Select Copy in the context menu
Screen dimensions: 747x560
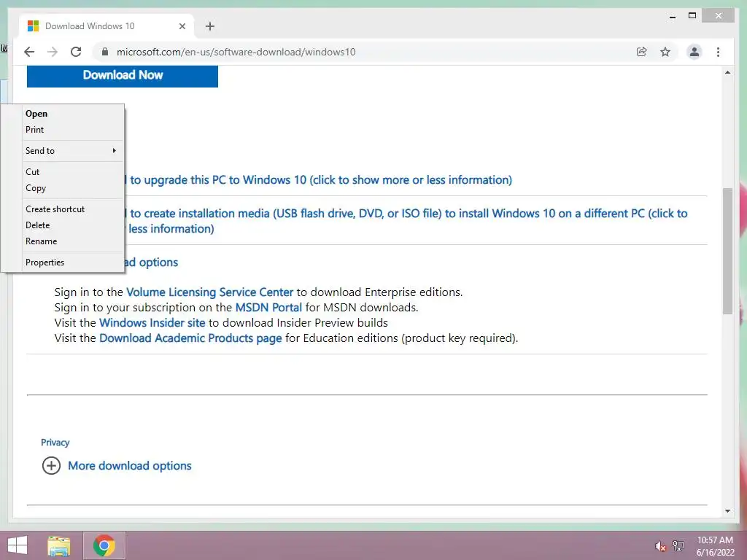tap(73, 188)
